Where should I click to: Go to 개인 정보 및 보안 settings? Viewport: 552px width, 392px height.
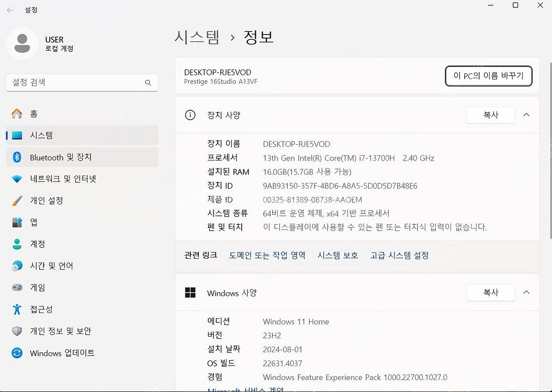(82, 331)
